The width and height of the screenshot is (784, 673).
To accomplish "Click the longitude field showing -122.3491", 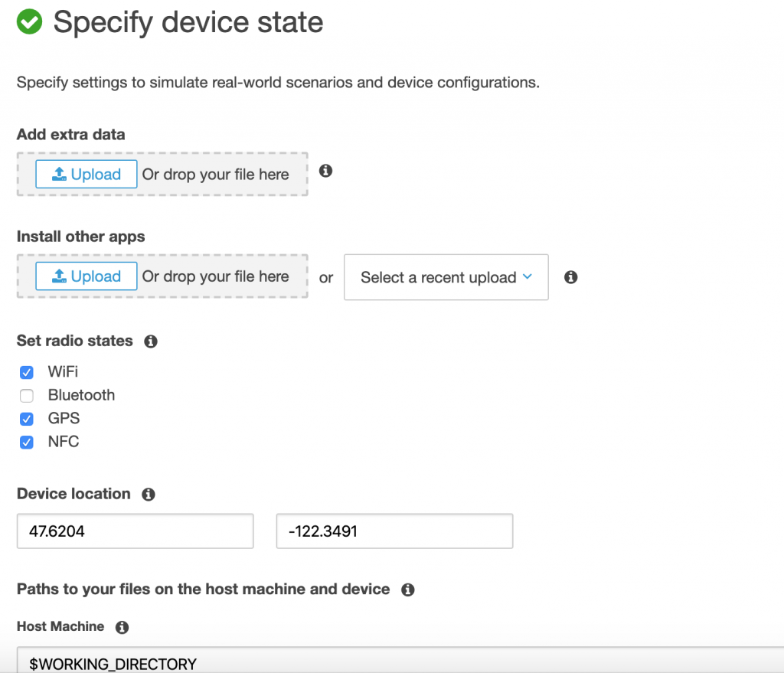I will coord(394,531).
